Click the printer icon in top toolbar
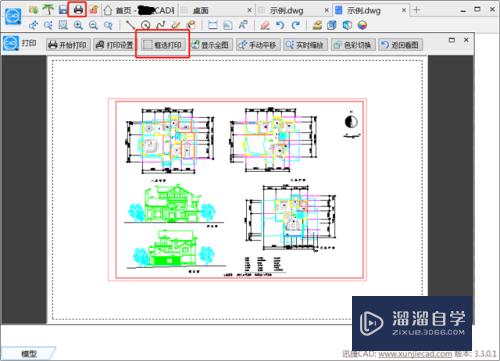 78,9
